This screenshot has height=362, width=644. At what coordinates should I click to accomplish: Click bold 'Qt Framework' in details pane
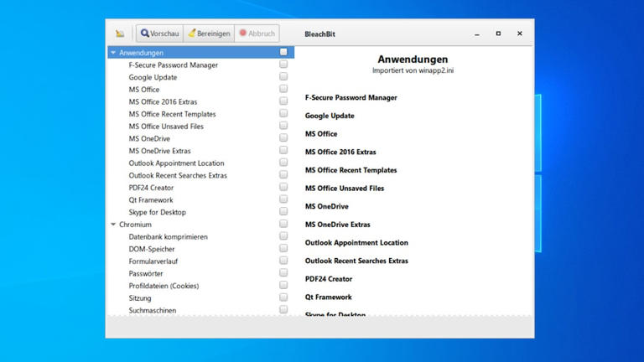coord(328,297)
